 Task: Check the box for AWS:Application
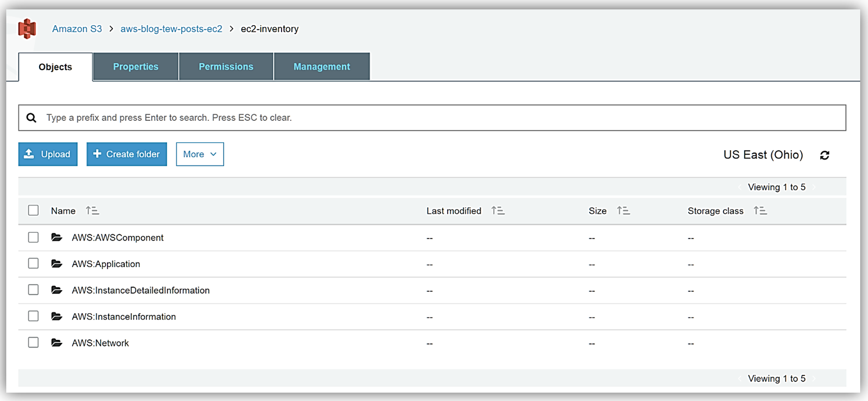[33, 263]
